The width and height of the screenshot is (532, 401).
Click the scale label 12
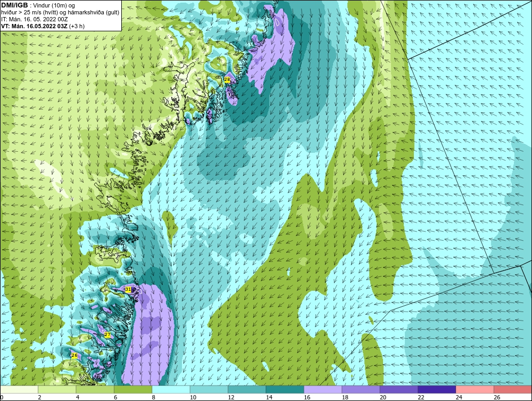[x=231, y=398]
